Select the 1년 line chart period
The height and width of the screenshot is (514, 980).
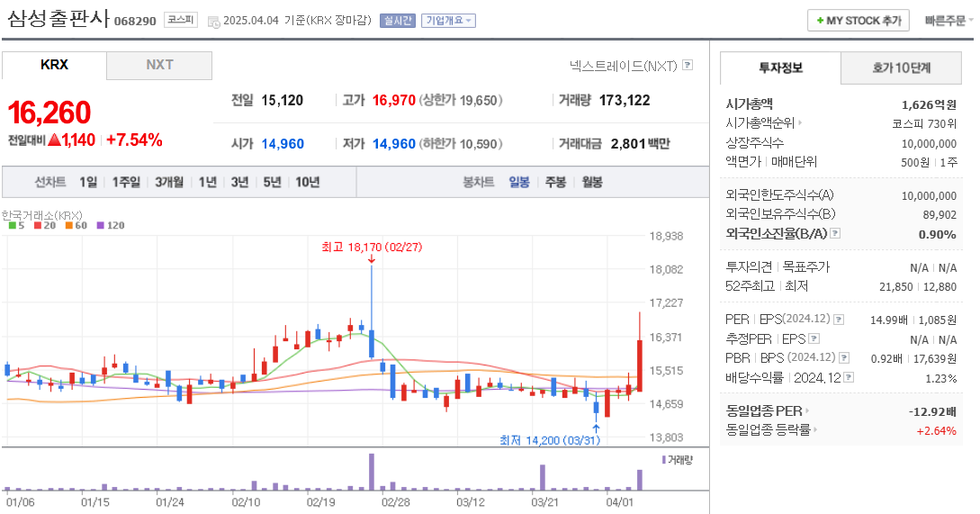pos(208,182)
